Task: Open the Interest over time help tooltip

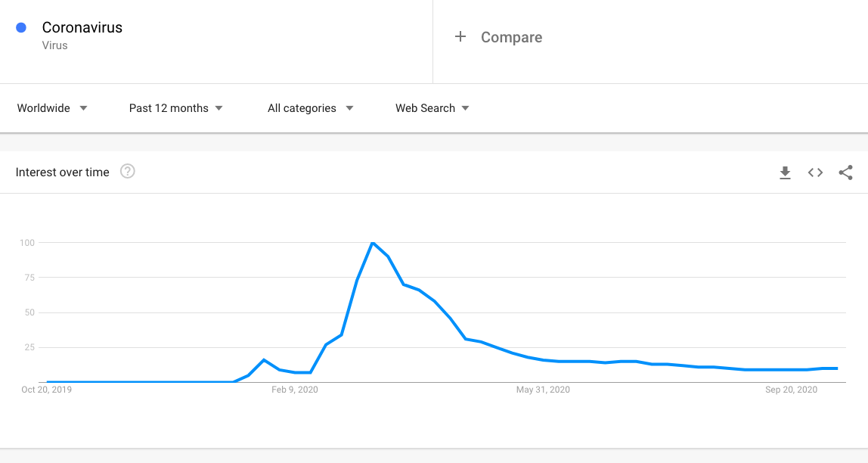Action: [x=128, y=172]
